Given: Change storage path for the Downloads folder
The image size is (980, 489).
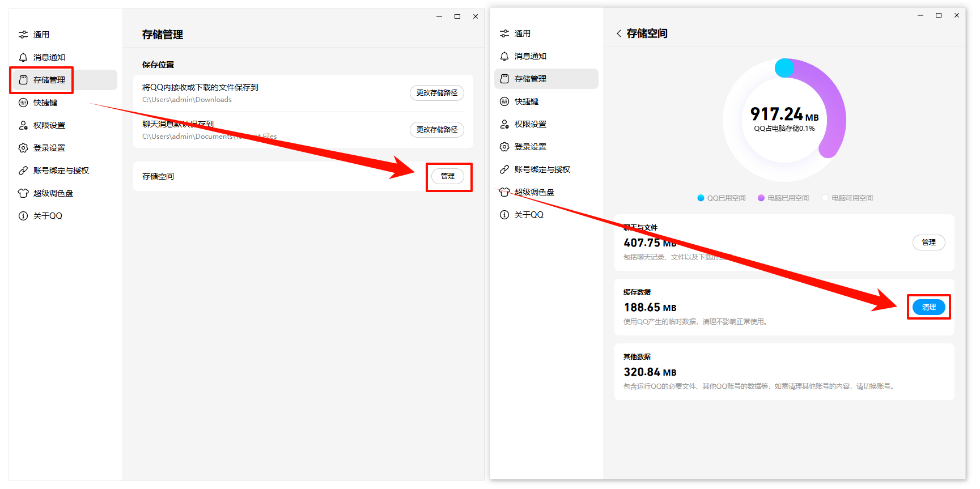Looking at the screenshot, I should [436, 93].
